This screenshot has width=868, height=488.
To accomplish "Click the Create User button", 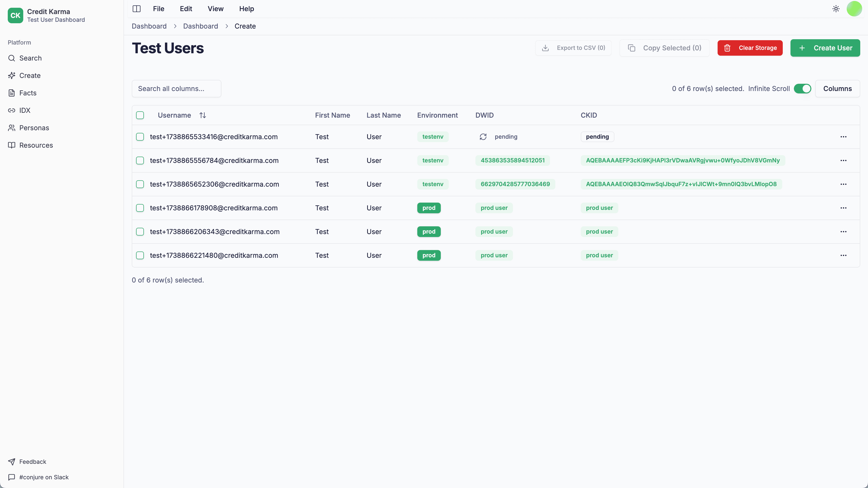I will (x=825, y=48).
